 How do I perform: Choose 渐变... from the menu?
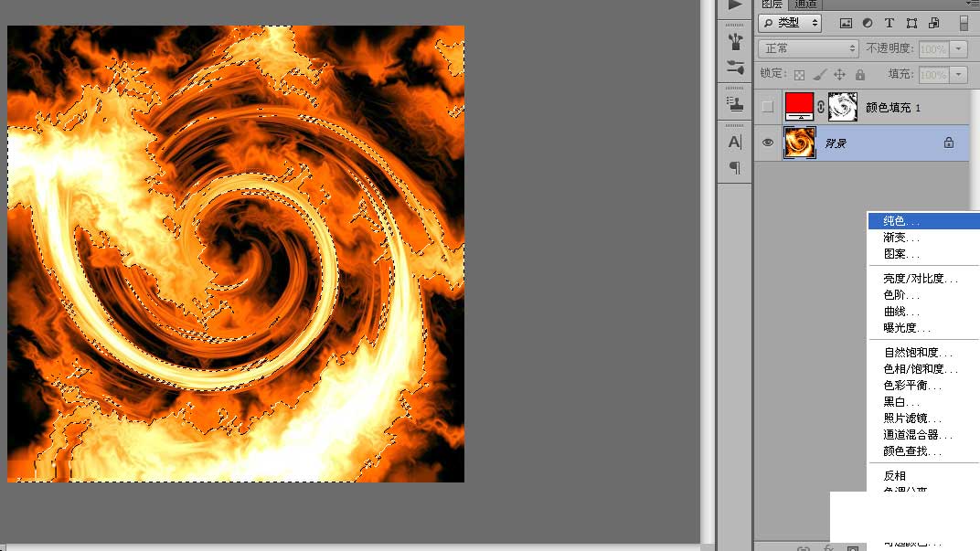pyautogui.click(x=923, y=238)
